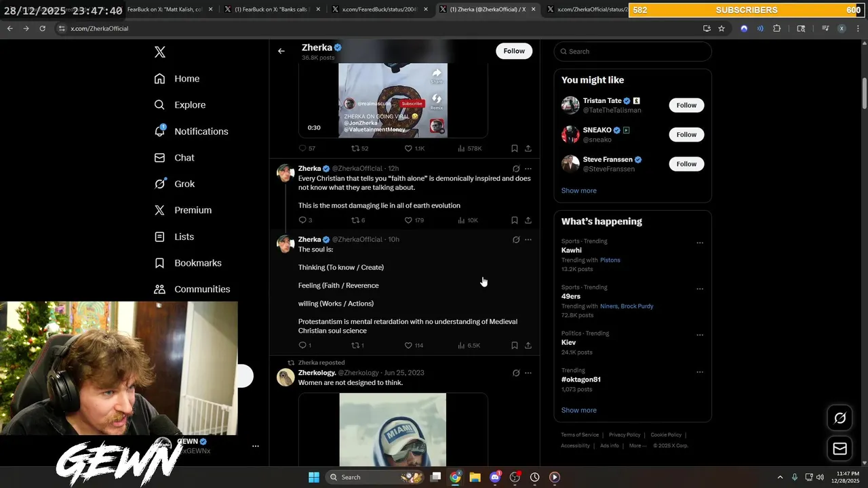
Task: Open Chat in the sidebar
Action: coord(174,157)
